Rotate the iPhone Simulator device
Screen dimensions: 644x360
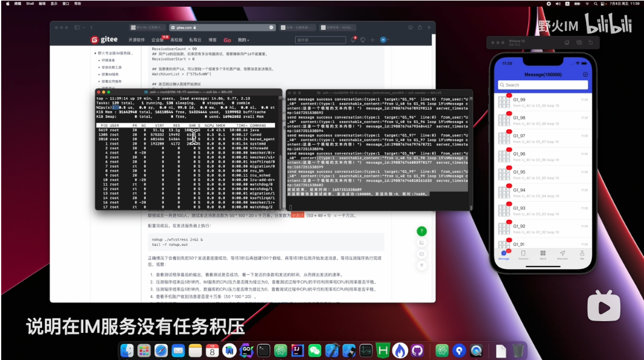click(x=590, y=42)
